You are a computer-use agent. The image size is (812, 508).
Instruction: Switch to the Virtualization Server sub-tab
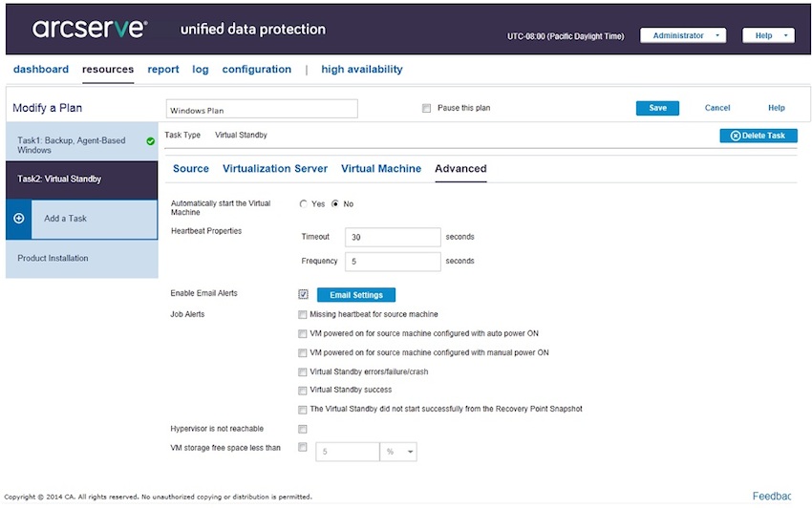pyautogui.click(x=275, y=169)
